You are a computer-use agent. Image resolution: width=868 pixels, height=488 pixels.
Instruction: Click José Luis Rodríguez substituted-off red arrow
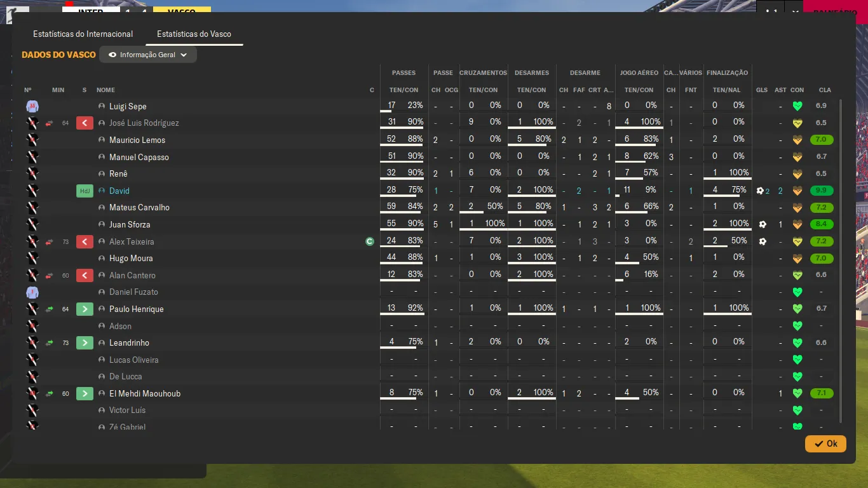85,123
